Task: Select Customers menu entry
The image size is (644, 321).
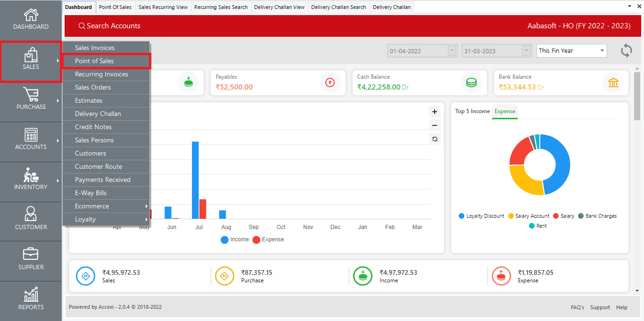Action: (x=106, y=153)
